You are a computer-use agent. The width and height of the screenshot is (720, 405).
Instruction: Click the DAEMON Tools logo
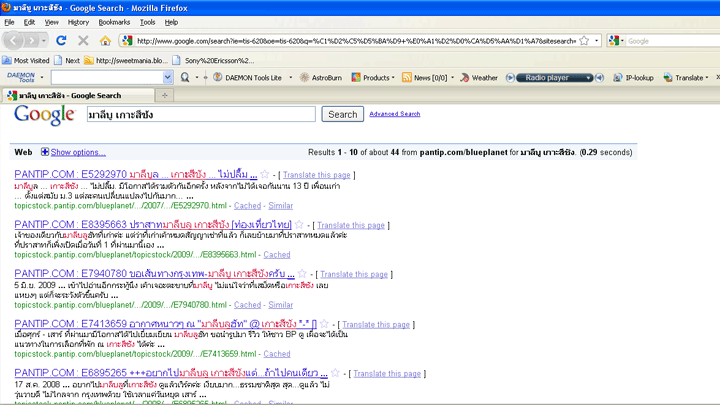pos(21,77)
